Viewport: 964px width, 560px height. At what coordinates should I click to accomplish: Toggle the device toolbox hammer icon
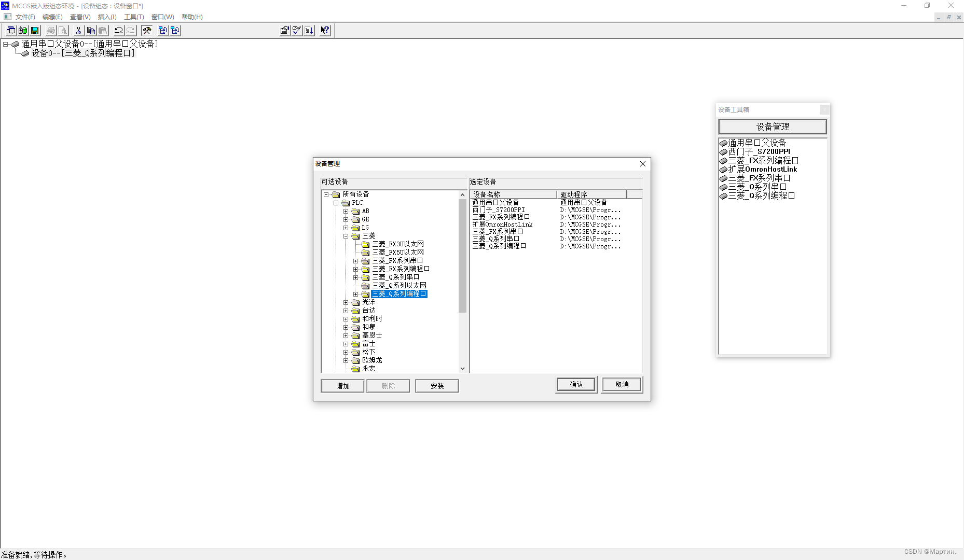[x=147, y=31]
